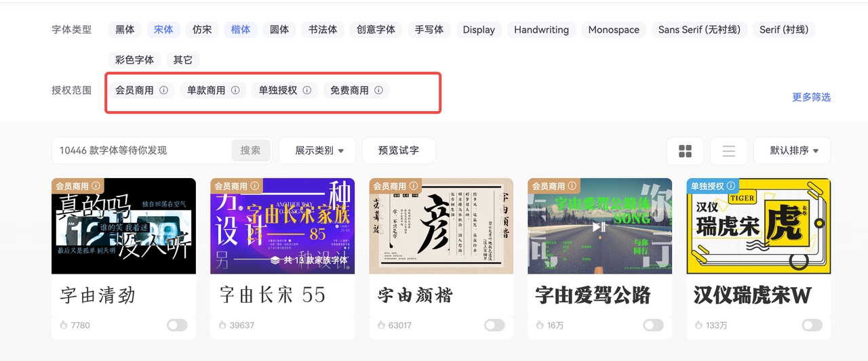Switch to grid view layout

click(x=685, y=151)
